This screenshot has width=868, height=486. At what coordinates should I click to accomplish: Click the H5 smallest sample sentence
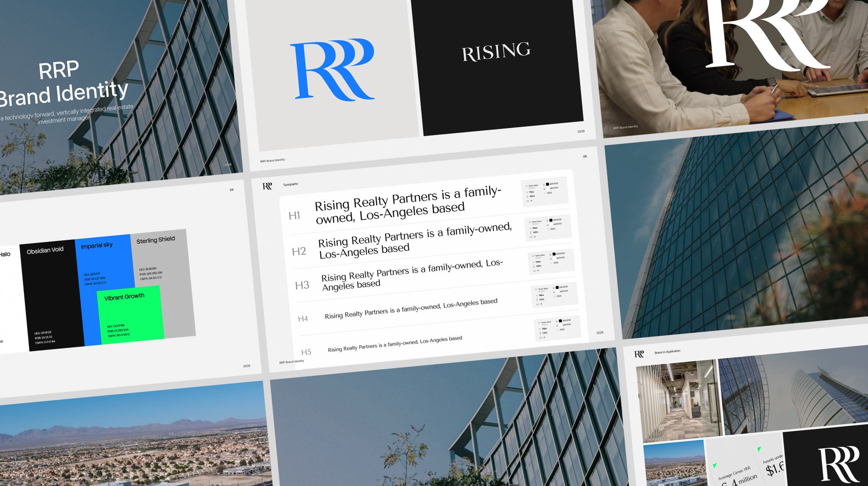[x=395, y=344]
